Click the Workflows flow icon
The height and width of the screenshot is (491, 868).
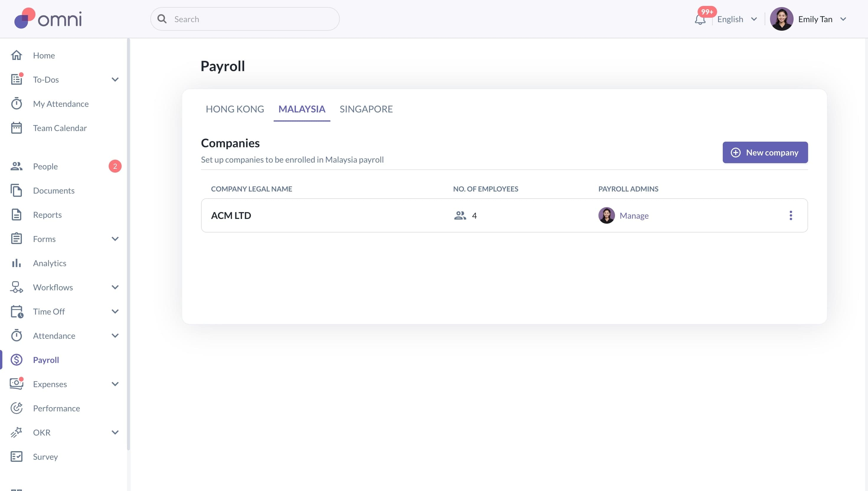coord(16,287)
